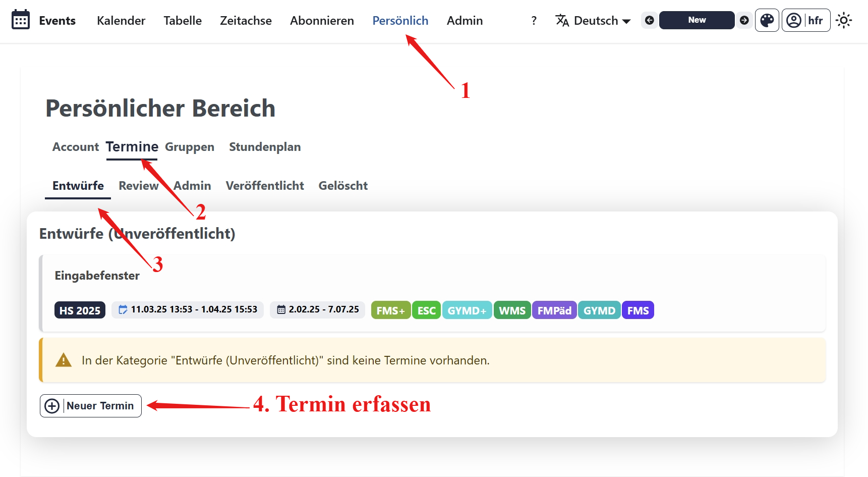Select the Admin sub-tab under Termine
Screen dimensions: 868x477
point(192,186)
